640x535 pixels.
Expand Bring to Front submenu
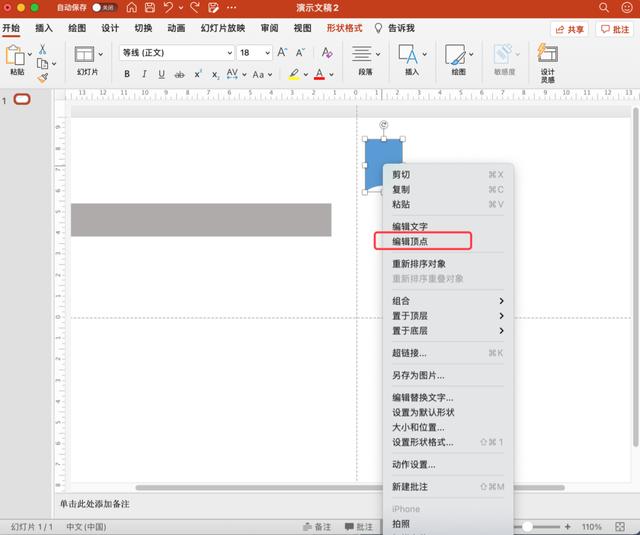tap(447, 316)
